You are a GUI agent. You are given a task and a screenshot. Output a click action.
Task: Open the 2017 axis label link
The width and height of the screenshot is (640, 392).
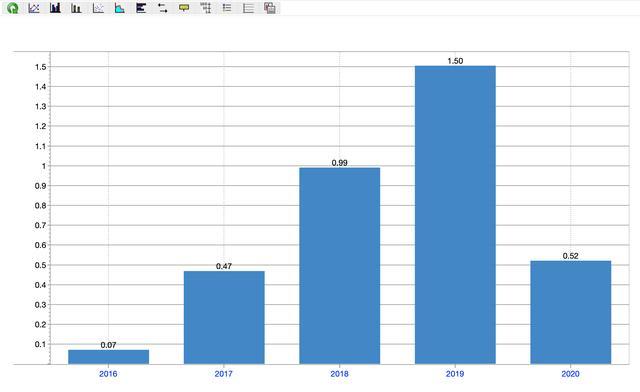click(x=224, y=374)
